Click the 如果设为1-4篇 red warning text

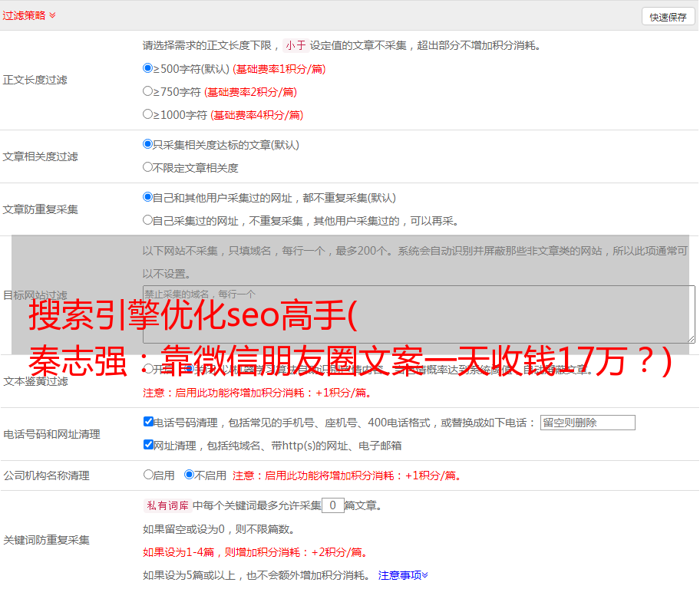256,552
